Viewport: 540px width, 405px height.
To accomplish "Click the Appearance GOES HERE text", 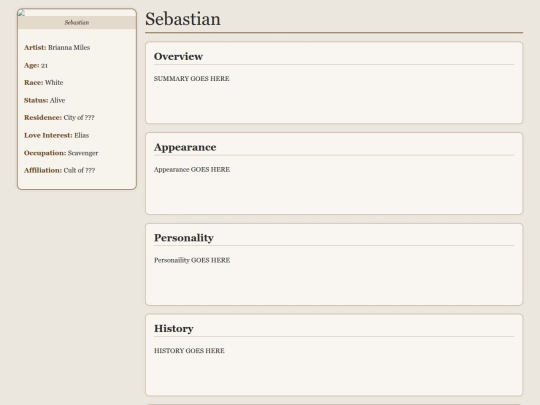I will click(192, 169).
